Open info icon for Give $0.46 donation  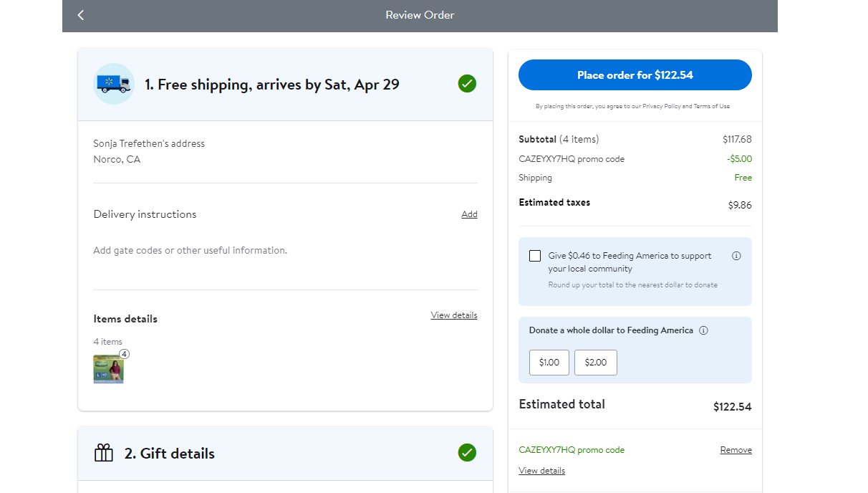point(736,256)
